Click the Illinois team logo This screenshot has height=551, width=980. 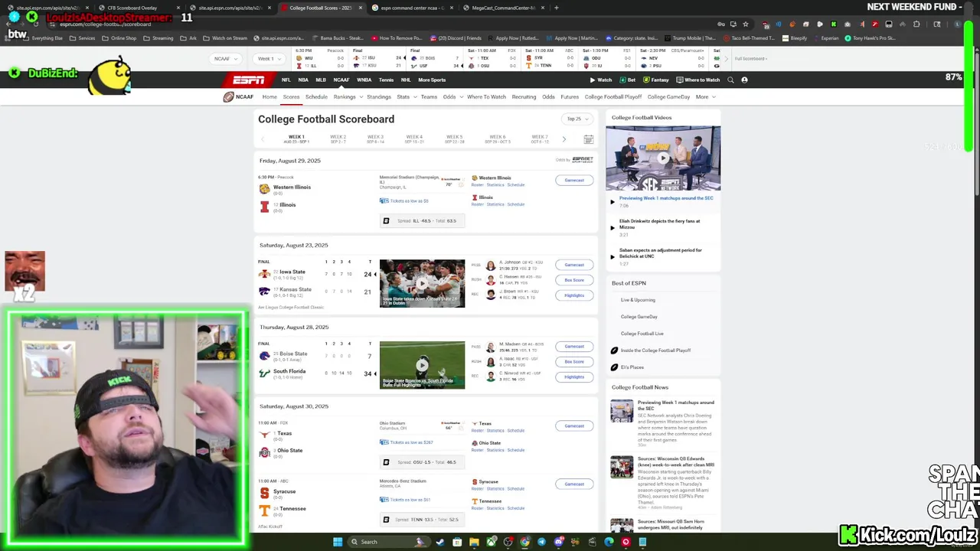[264, 207]
